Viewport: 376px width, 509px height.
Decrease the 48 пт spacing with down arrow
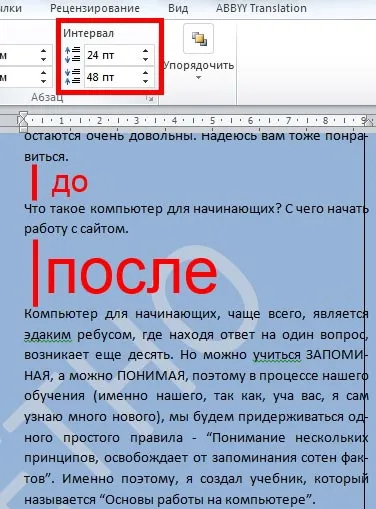tap(145, 81)
